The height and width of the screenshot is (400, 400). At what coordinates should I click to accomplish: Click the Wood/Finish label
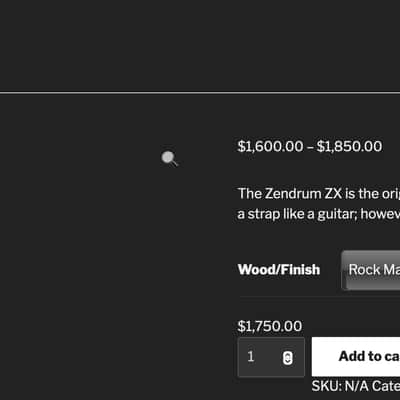click(x=279, y=269)
